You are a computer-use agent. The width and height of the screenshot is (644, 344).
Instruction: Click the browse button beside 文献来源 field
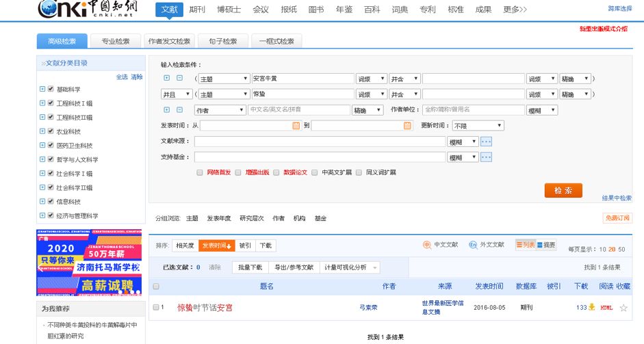(487, 142)
